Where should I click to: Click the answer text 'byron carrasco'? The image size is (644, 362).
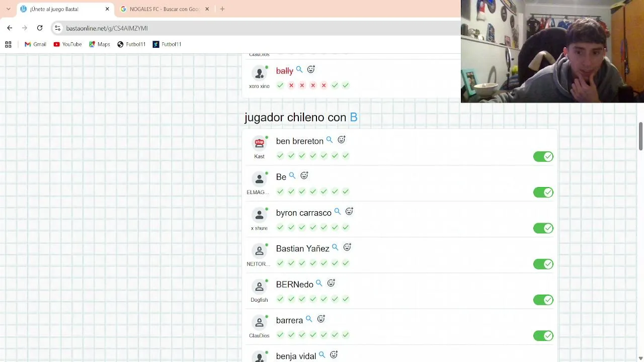pos(303,213)
